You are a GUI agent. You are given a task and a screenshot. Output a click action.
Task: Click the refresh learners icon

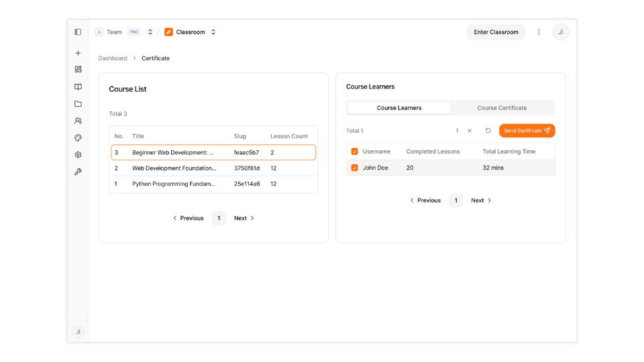[x=488, y=131]
